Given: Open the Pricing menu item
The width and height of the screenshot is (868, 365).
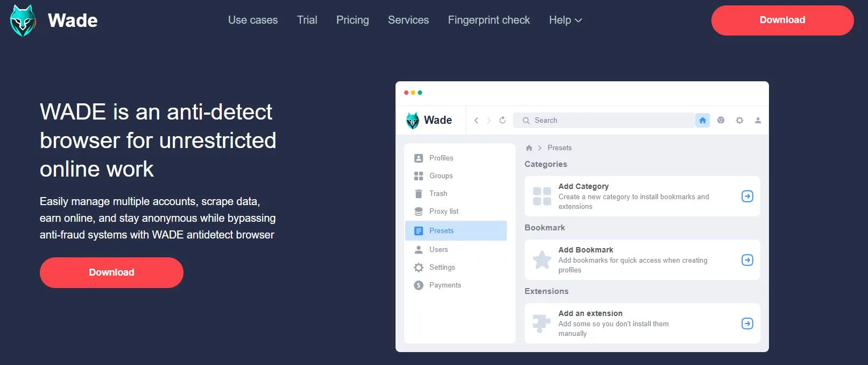Looking at the screenshot, I should (352, 20).
